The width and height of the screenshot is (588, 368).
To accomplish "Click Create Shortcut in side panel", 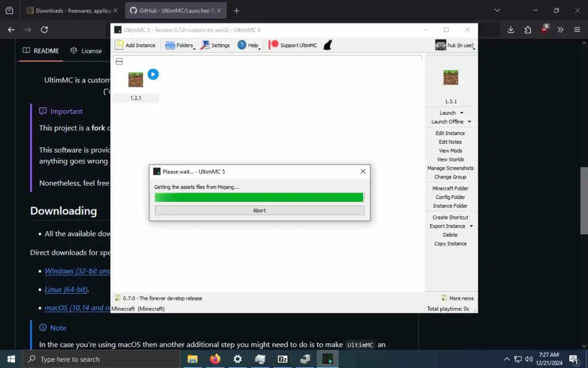I will click(x=450, y=217).
